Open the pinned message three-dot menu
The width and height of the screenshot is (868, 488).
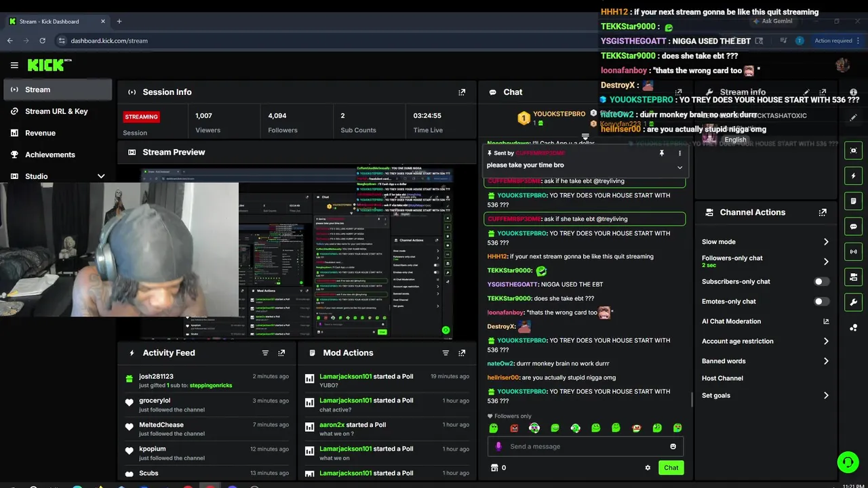pos(679,153)
